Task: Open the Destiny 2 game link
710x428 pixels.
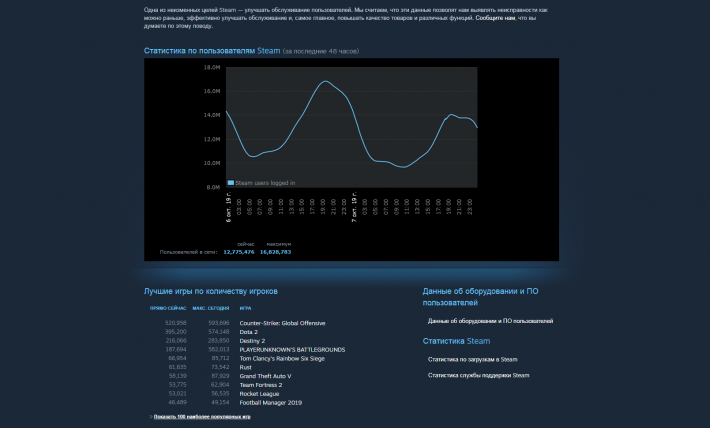Action: (x=252, y=341)
